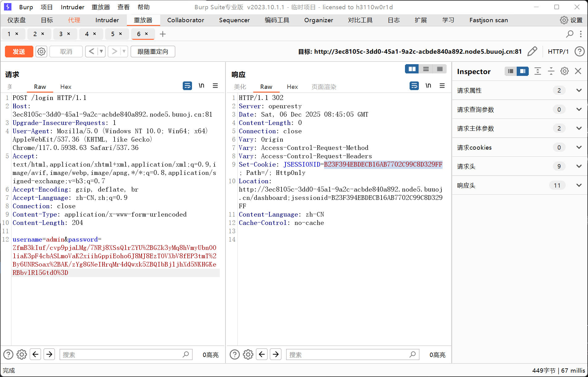Switch to the Sequencer tool tab

pyautogui.click(x=234, y=20)
